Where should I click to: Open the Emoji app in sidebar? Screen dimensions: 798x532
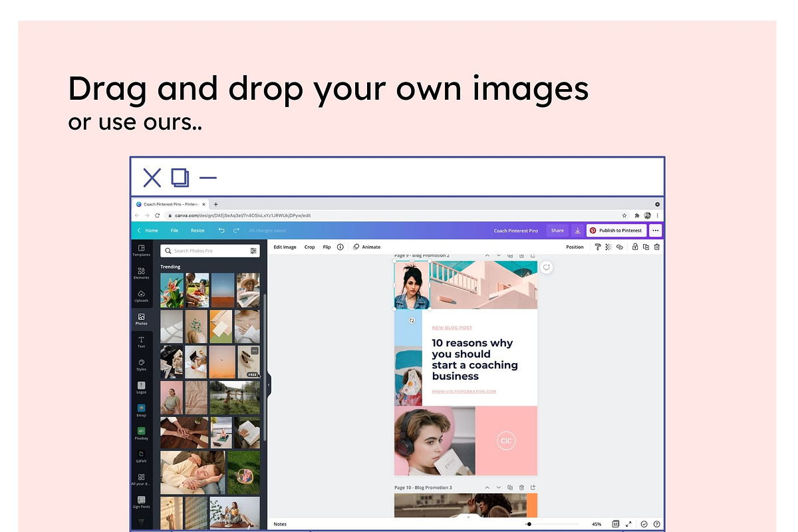pos(141,410)
